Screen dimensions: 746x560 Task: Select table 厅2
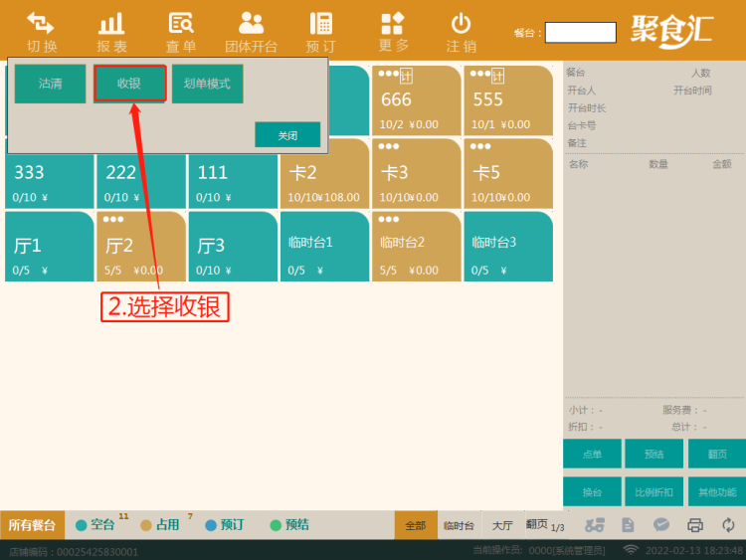click(141, 247)
